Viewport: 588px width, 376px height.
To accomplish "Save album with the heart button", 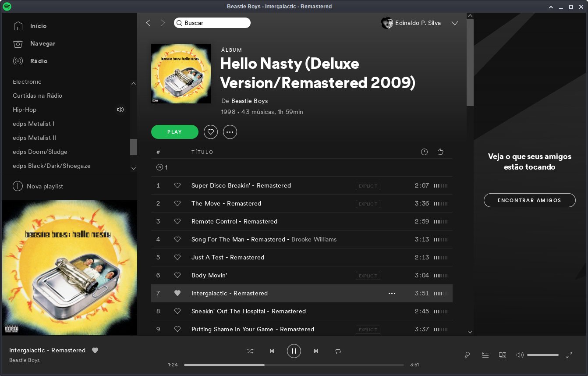I will tap(211, 132).
